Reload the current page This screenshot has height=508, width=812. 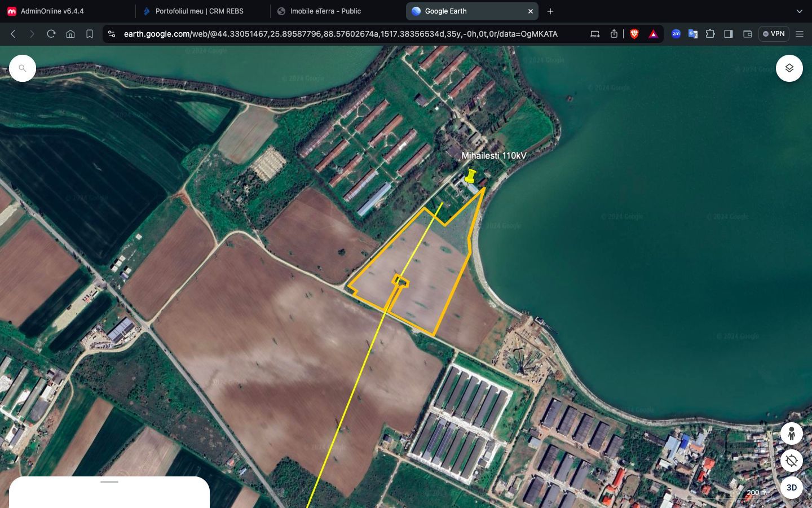coord(51,34)
